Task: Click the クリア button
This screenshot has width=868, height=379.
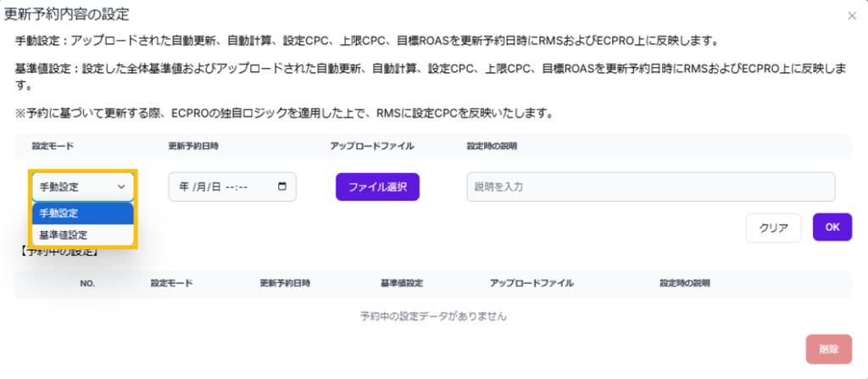Action: (x=773, y=227)
